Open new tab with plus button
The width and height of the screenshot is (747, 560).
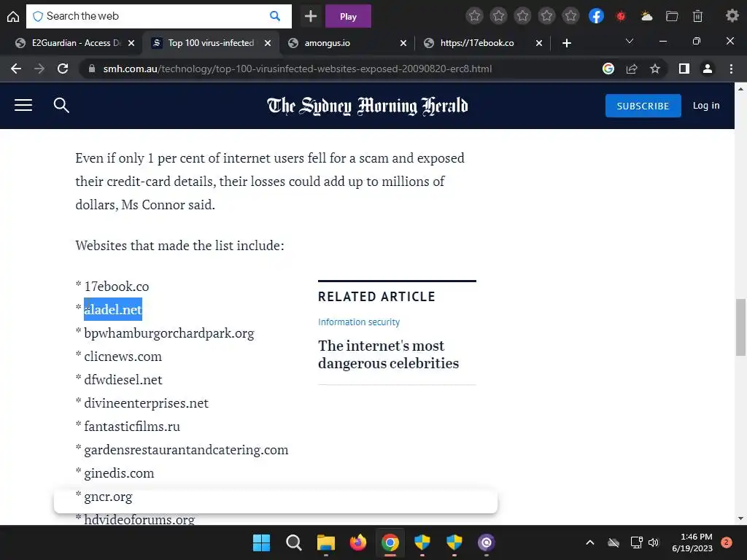tap(566, 43)
